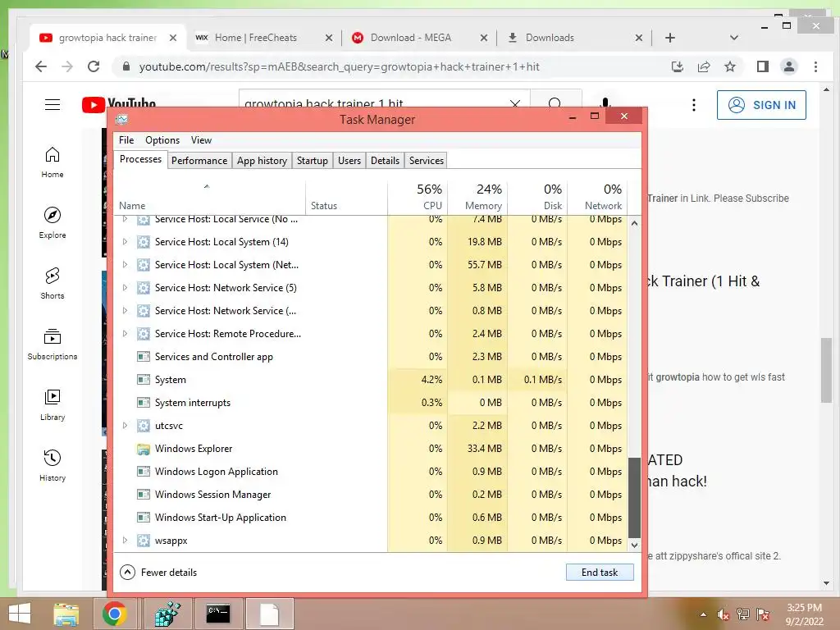Click Task Manager scroll down arrow
Screen dimensions: 840x630
pos(634,546)
